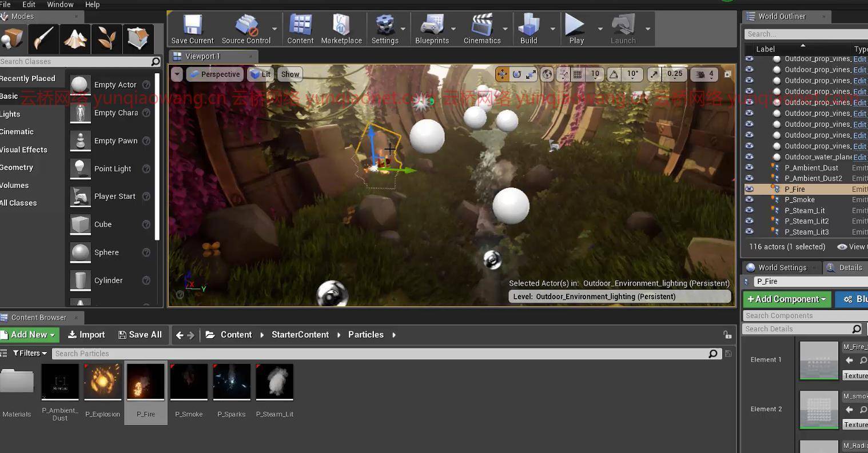Screen dimensions: 868x453
Task: Switch to World Settings tab
Action: coord(782,267)
